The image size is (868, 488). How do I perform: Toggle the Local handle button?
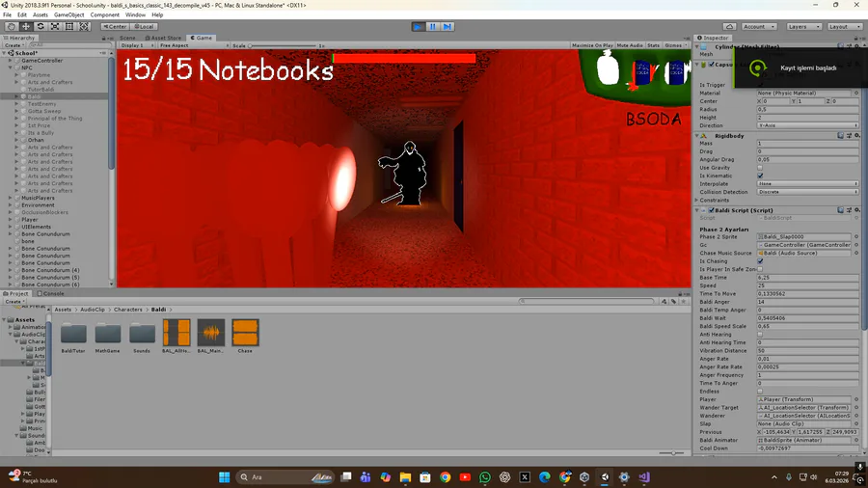click(x=144, y=27)
